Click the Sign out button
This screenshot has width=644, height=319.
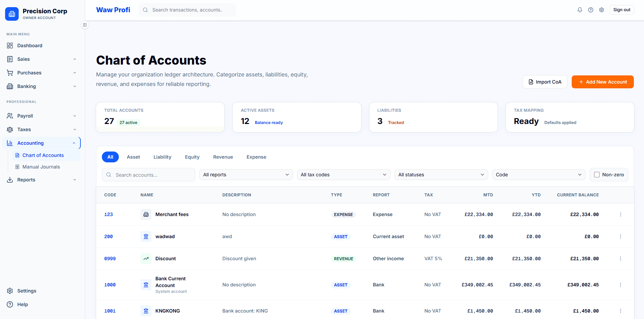(x=622, y=10)
